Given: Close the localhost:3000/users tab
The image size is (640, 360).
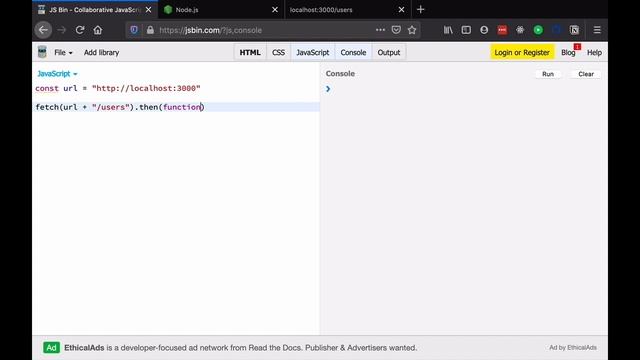Looking at the screenshot, I should point(401,9).
